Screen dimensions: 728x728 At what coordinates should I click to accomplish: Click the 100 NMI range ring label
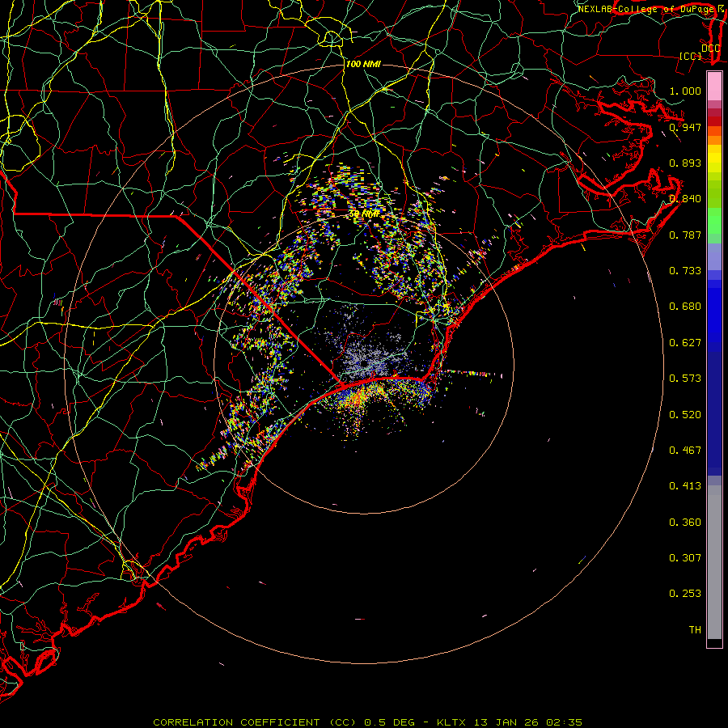pos(363,64)
